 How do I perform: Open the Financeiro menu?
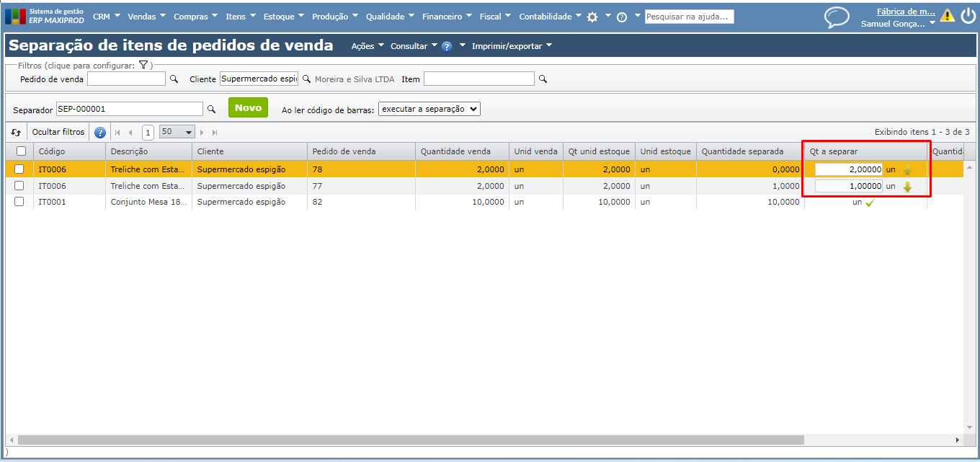(x=447, y=17)
